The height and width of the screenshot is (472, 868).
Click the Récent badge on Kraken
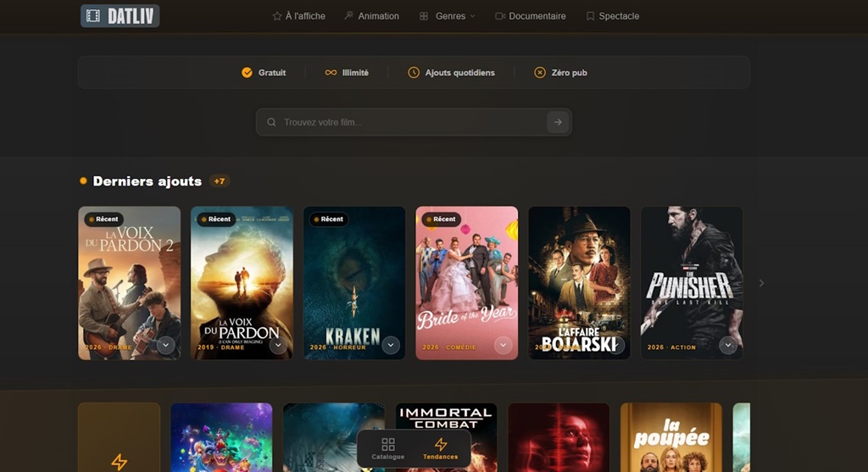[x=328, y=219]
